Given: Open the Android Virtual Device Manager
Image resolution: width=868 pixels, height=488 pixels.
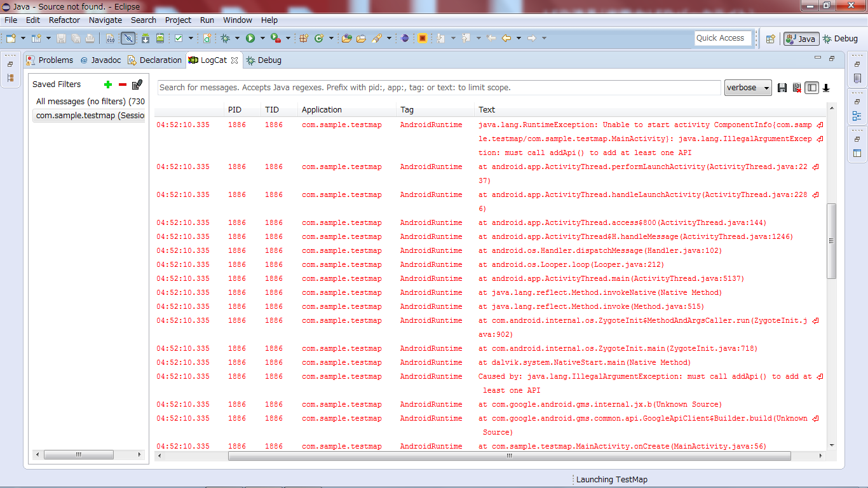Looking at the screenshot, I should 160,38.
